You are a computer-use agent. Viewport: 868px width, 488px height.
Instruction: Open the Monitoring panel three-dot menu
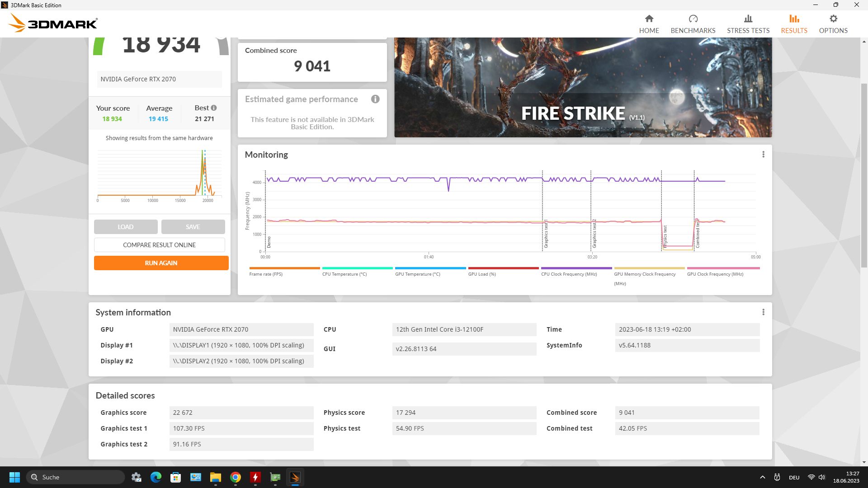click(x=763, y=155)
